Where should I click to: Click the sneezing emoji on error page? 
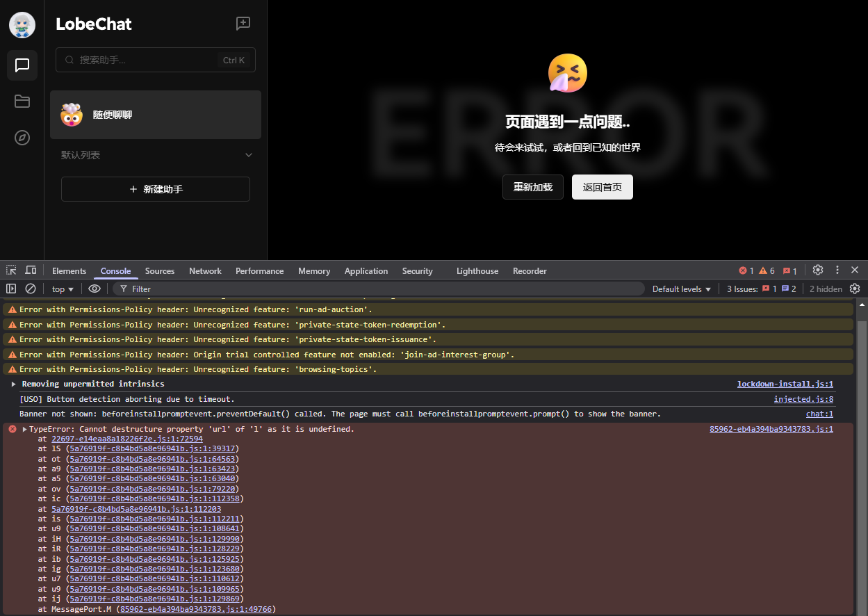tap(568, 73)
